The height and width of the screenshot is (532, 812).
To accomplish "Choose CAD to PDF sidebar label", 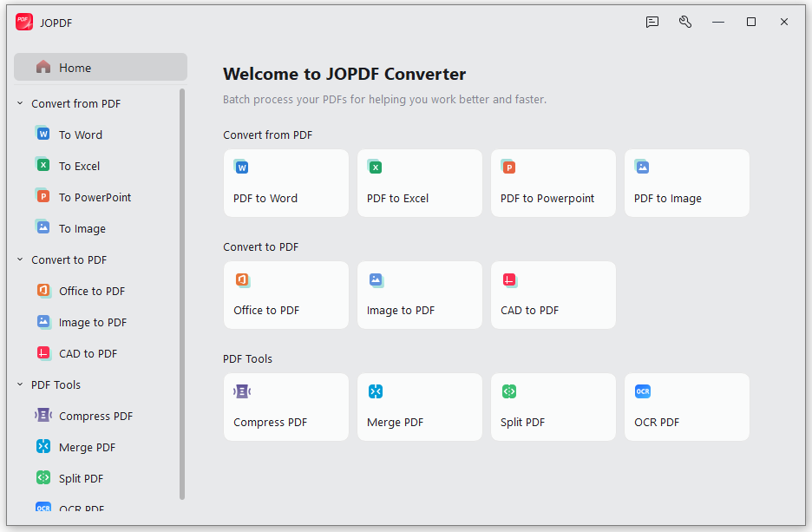I will (x=88, y=354).
